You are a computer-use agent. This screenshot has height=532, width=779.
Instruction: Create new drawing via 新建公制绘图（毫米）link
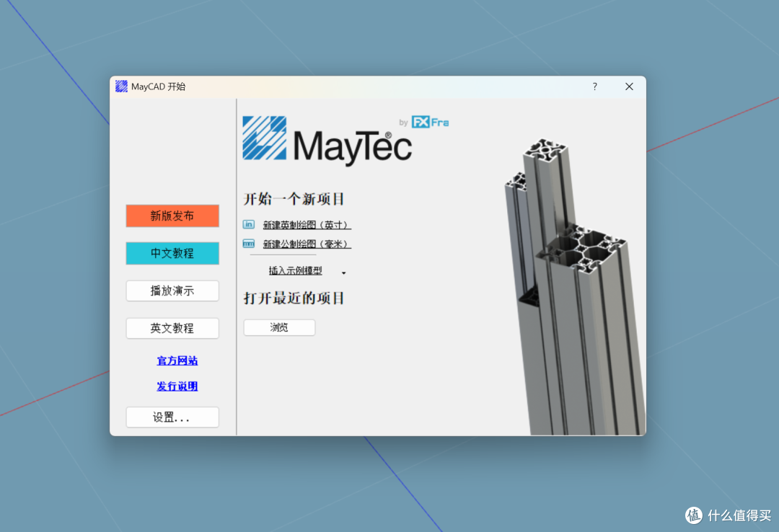(307, 244)
